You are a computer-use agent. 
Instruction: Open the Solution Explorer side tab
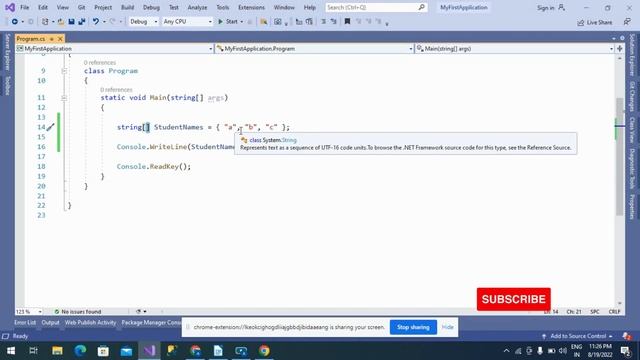[632, 55]
